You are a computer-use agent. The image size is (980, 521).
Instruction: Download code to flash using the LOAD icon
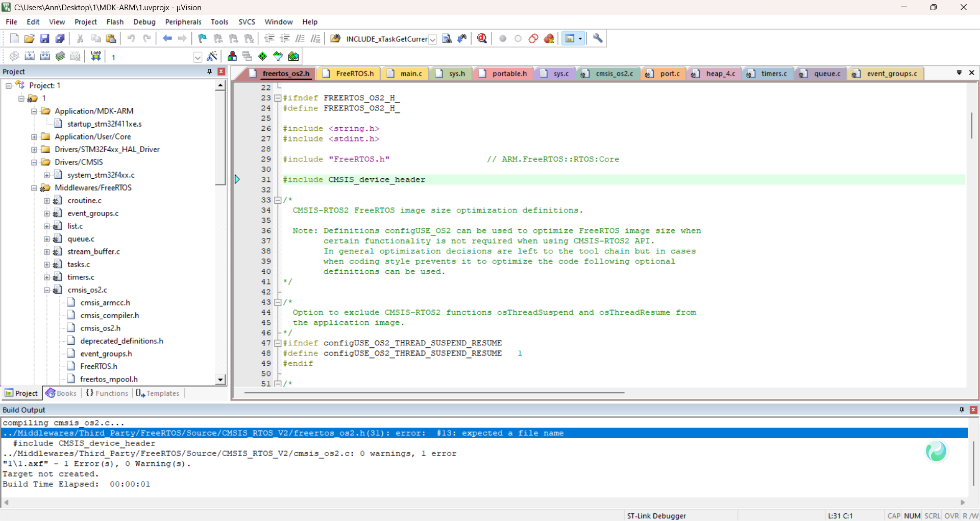pos(95,56)
